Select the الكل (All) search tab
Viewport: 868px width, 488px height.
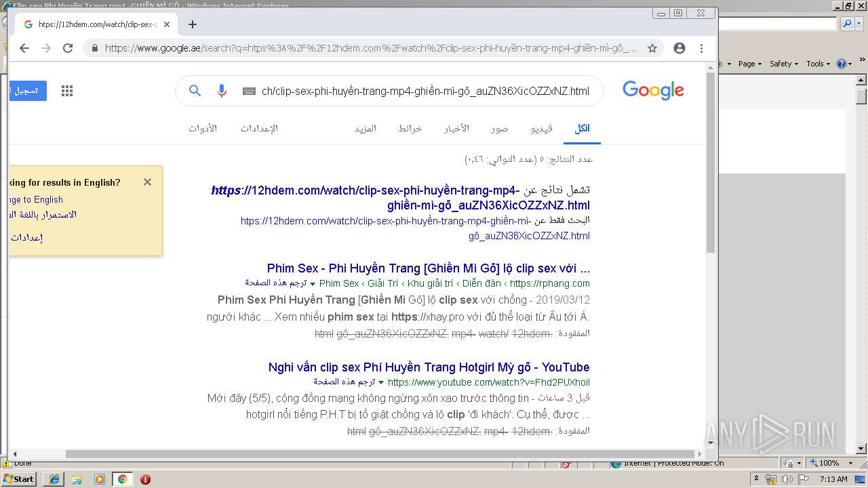click(582, 128)
